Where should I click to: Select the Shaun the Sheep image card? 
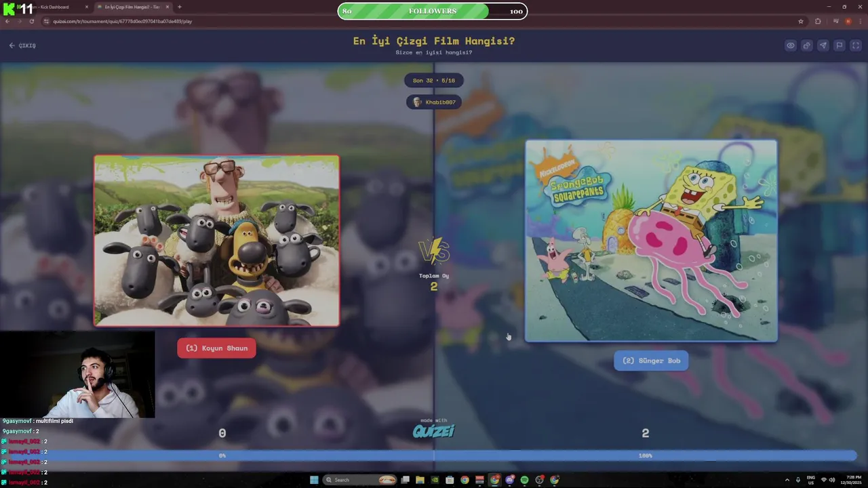click(216, 241)
